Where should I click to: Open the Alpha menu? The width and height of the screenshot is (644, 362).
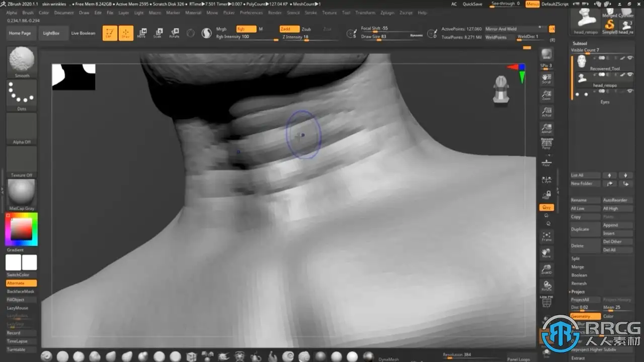point(12,13)
